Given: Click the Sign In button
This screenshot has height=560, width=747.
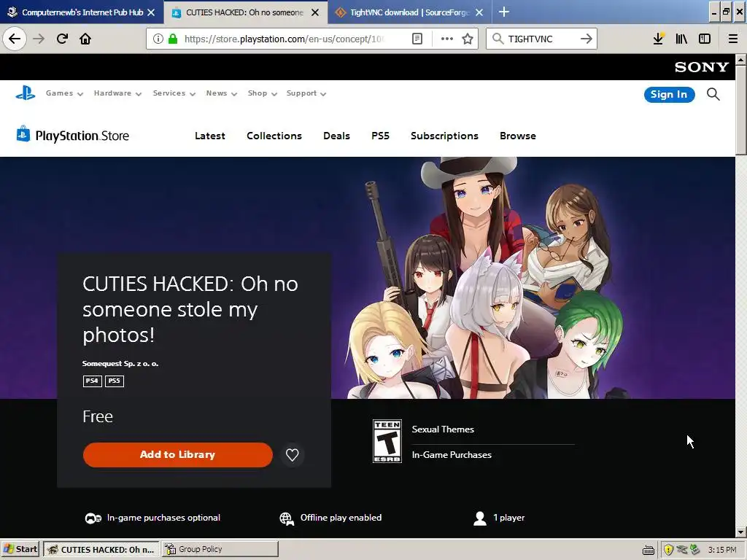Looking at the screenshot, I should click(670, 94).
